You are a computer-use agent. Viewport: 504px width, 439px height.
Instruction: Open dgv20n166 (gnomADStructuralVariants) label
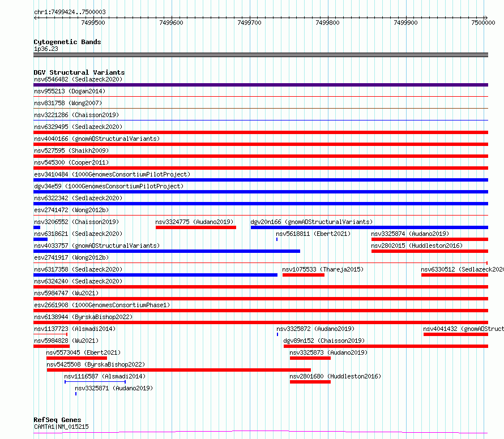click(311, 222)
